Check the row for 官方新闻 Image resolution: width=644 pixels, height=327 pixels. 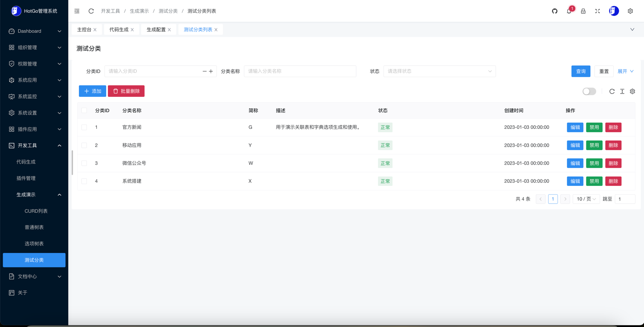(84, 127)
